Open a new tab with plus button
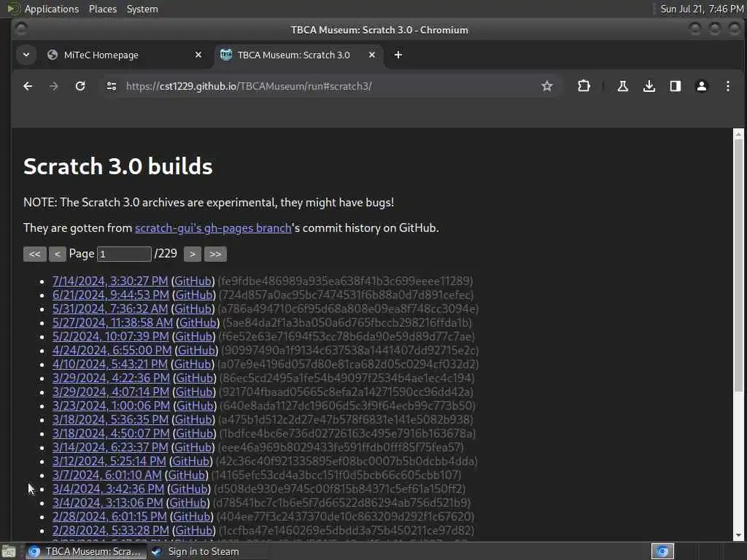747x560 pixels. coord(398,55)
